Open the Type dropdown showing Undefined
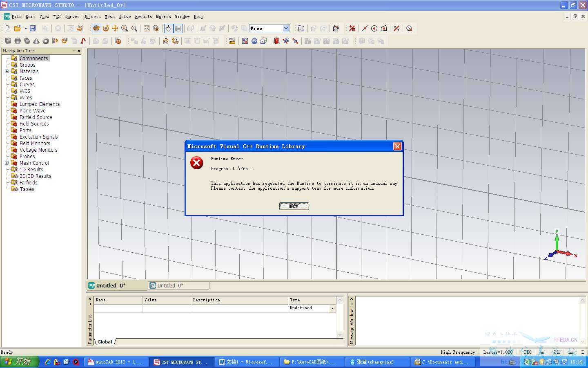Image resolution: width=588 pixels, height=368 pixels. (332, 308)
